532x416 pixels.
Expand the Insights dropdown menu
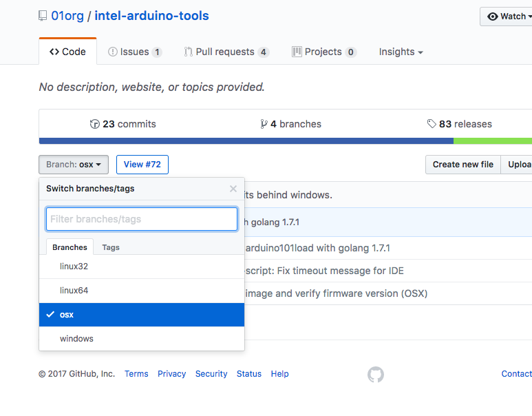pos(401,52)
